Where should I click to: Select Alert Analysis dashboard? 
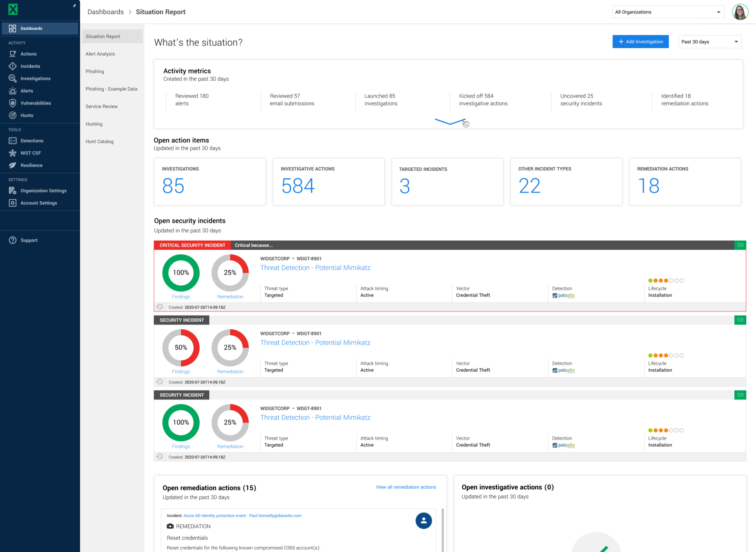(100, 54)
